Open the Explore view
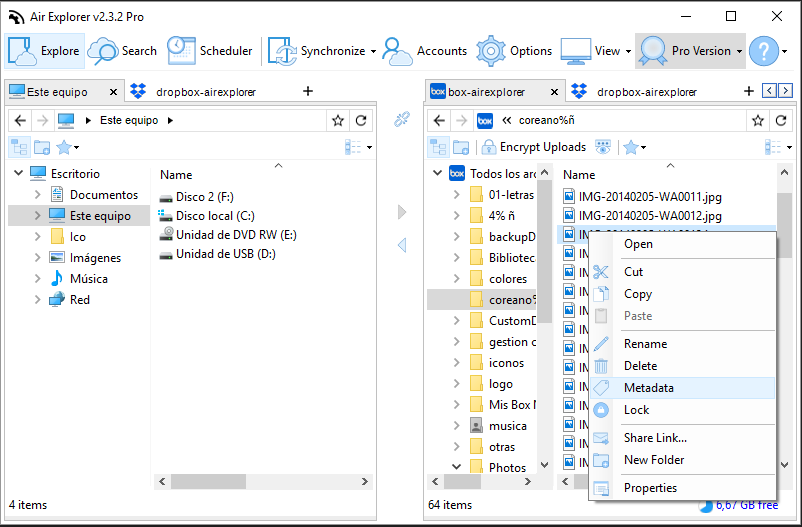 (x=44, y=51)
